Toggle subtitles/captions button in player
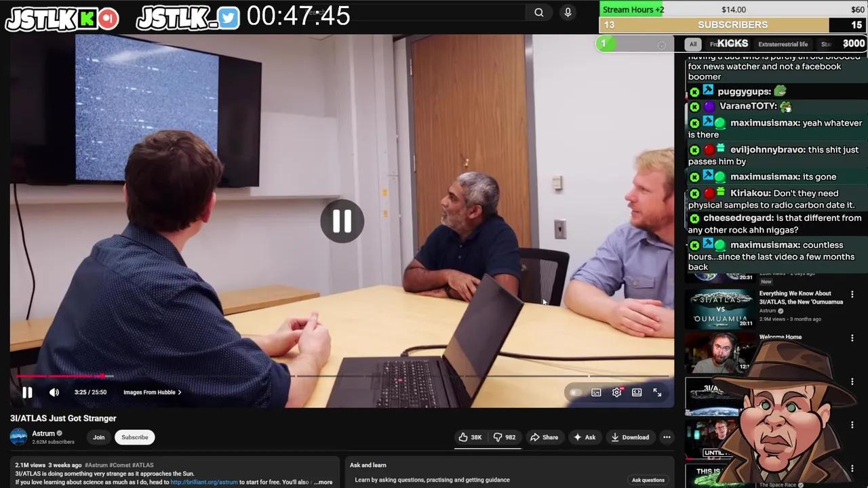Screen dimensions: 868x488 596,392
